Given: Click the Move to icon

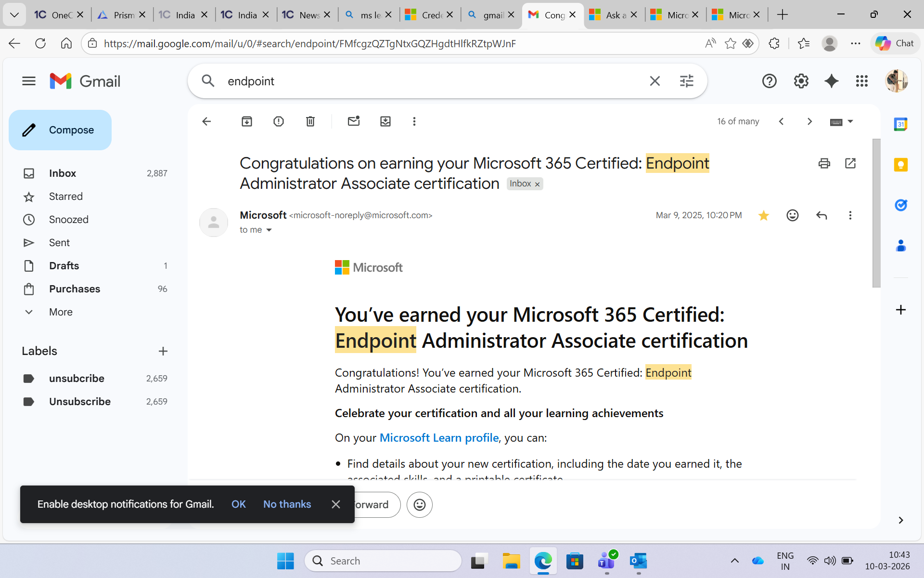Looking at the screenshot, I should point(385,121).
